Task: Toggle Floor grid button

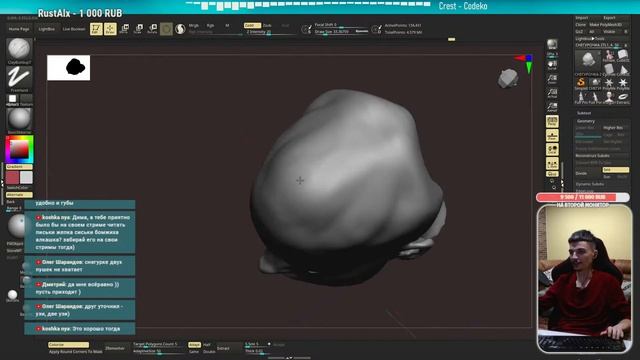Action: pos(552,136)
